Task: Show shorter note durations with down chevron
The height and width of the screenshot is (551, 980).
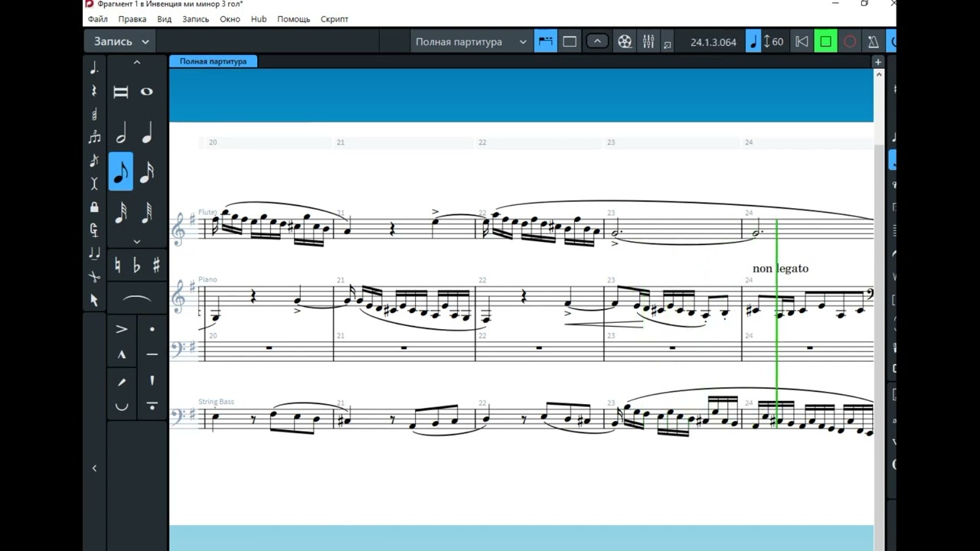Action: [x=137, y=241]
